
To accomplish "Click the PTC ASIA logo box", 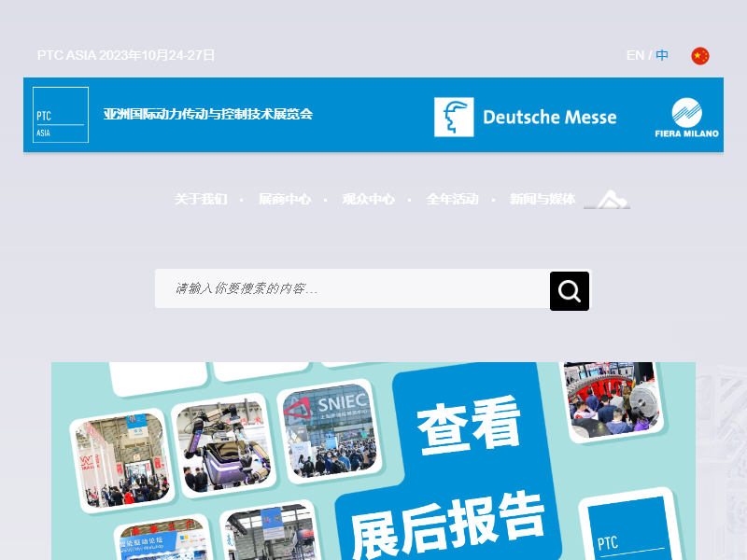I will [x=61, y=115].
